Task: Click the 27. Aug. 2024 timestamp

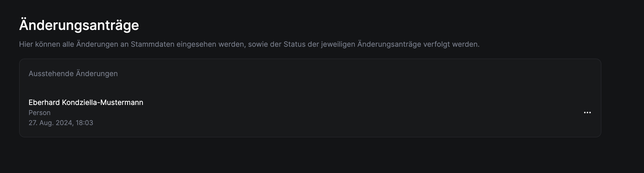Action: (51, 123)
